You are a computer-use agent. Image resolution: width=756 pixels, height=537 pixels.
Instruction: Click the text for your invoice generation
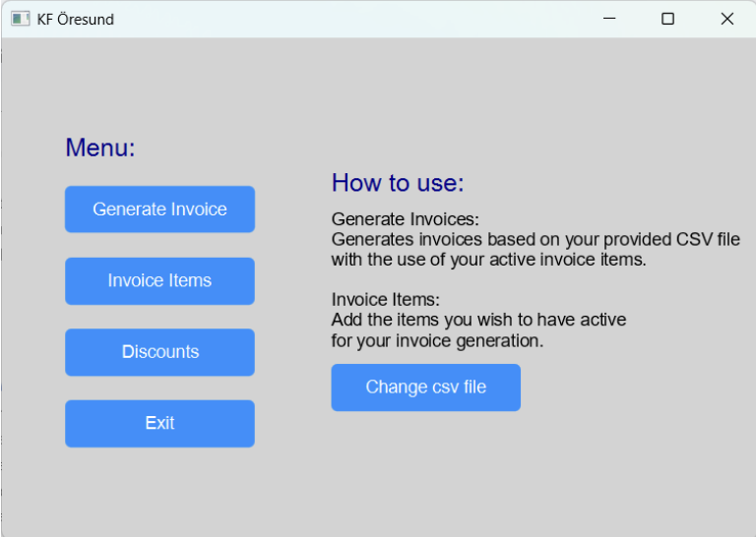pyautogui.click(x=437, y=341)
